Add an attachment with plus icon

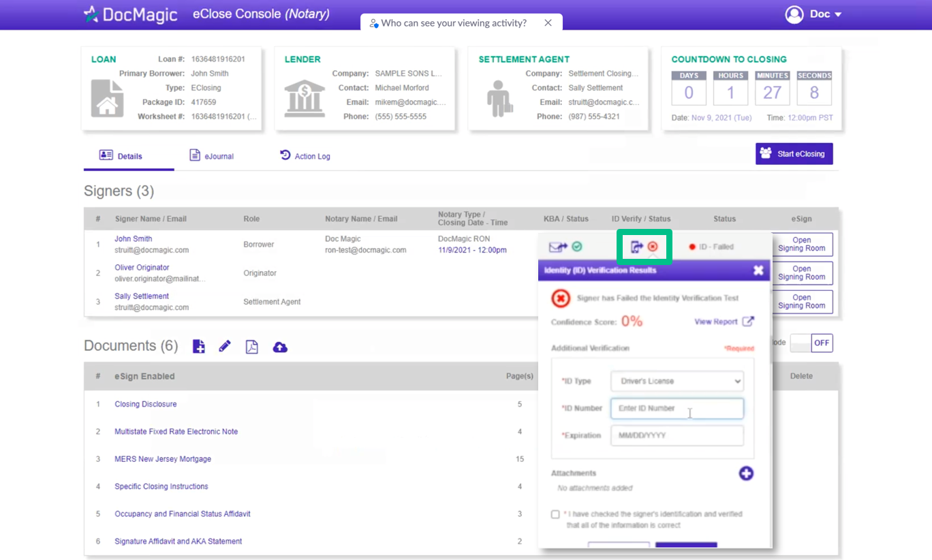[x=746, y=473]
